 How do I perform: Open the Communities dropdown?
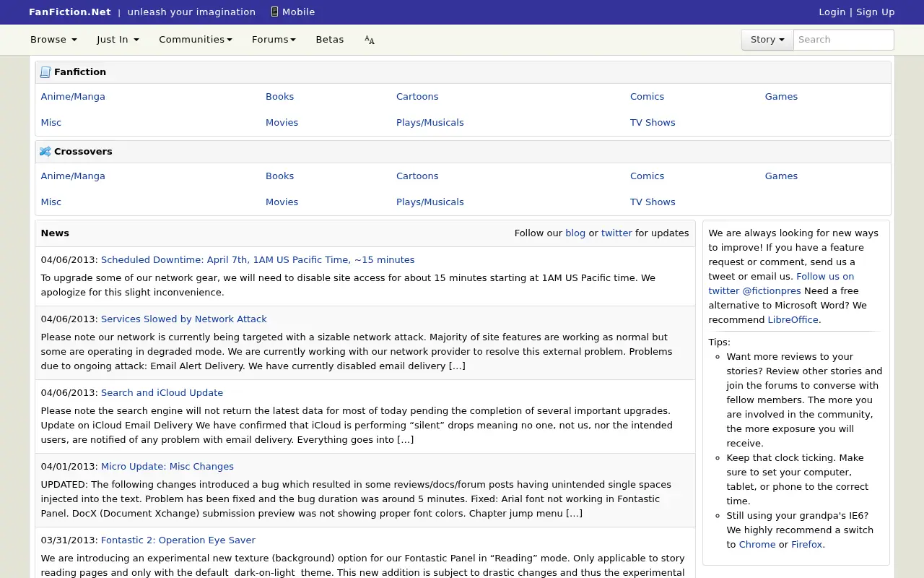(x=196, y=40)
